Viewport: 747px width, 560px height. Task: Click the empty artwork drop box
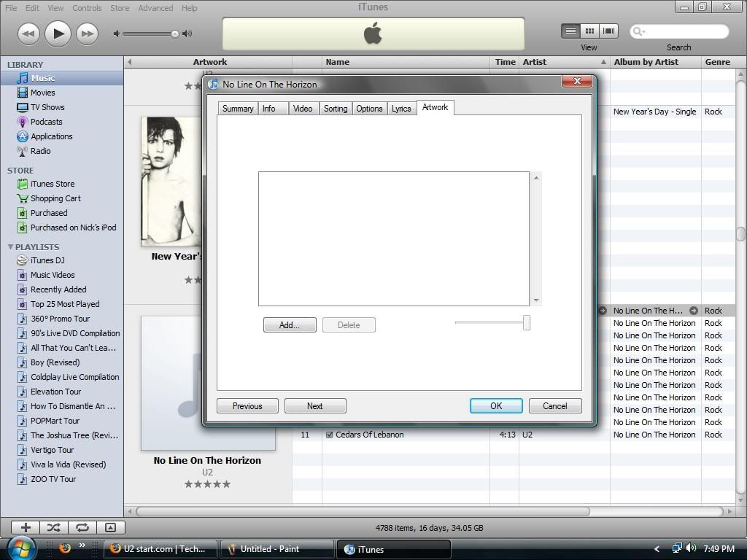(x=393, y=238)
